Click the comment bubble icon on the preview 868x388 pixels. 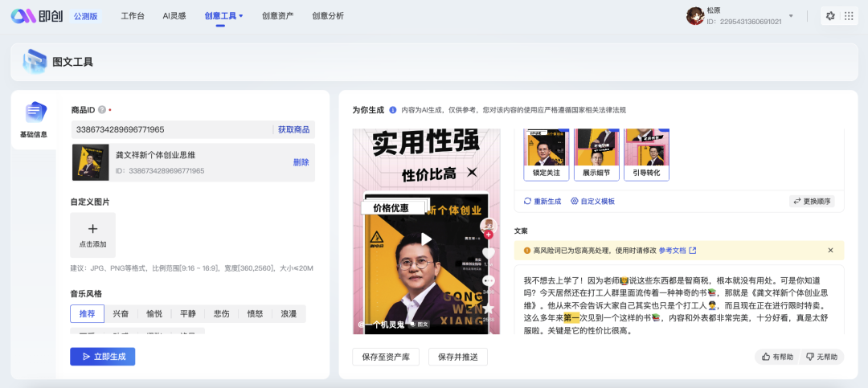pyautogui.click(x=489, y=281)
